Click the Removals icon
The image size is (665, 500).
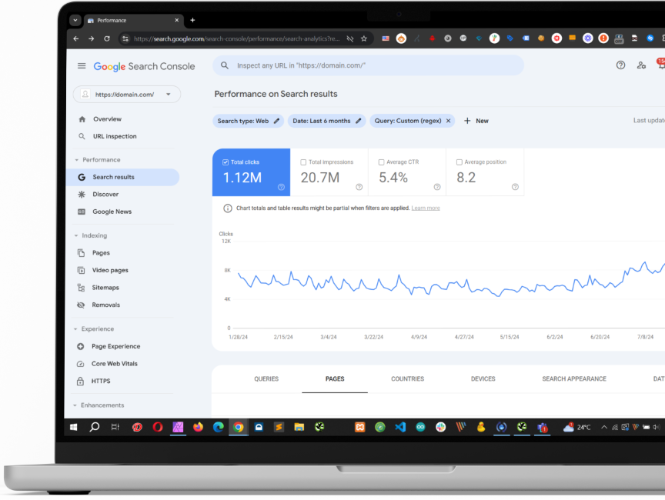81,305
